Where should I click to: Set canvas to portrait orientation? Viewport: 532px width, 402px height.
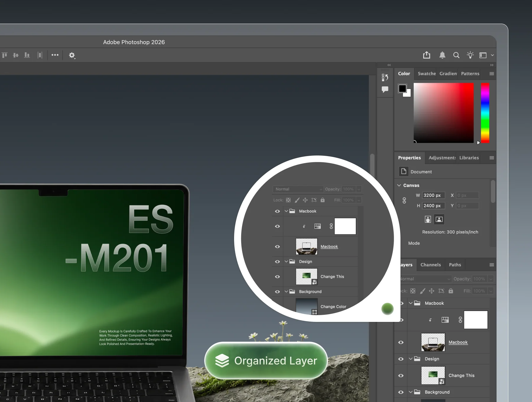coord(428,219)
